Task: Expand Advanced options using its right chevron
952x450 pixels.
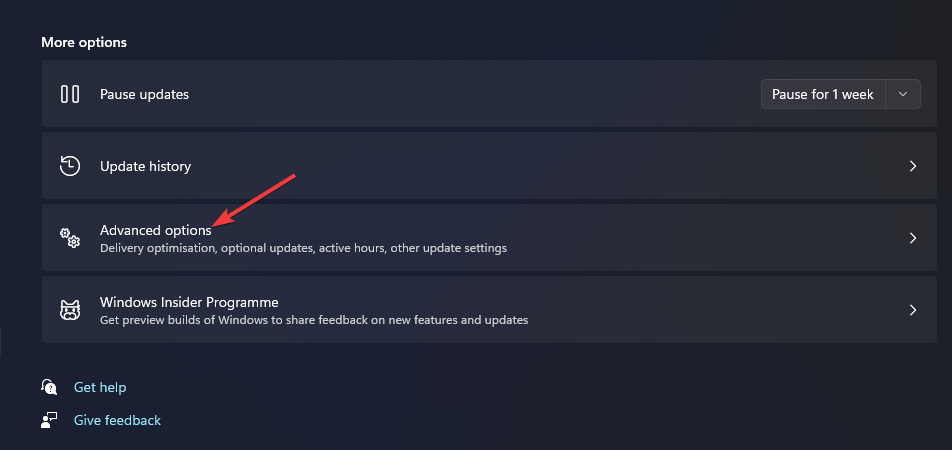Action: [912, 238]
